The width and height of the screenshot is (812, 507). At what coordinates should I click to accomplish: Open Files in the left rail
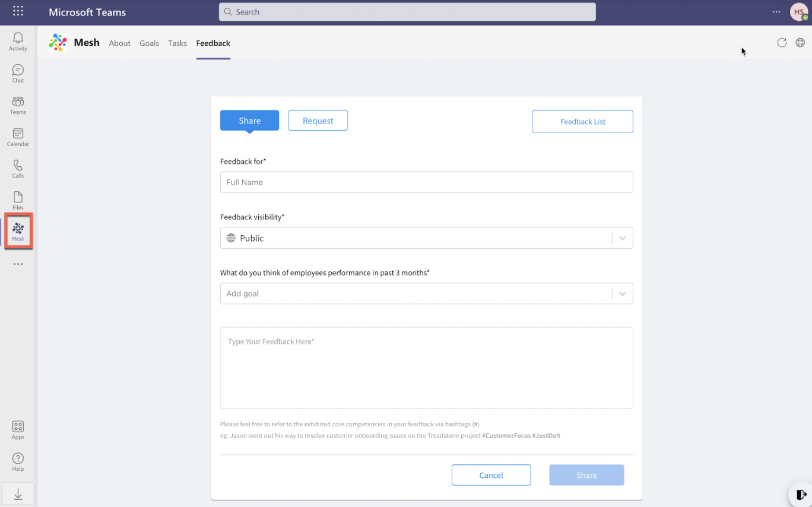(18, 201)
